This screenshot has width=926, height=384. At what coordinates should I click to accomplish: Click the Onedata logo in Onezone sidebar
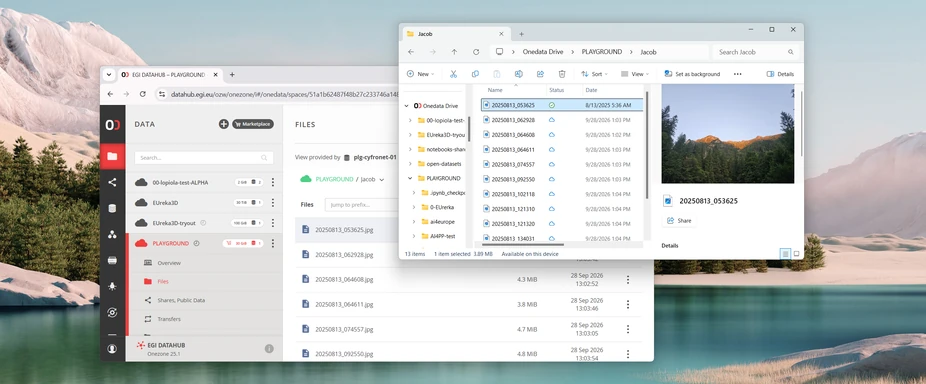pos(112,125)
